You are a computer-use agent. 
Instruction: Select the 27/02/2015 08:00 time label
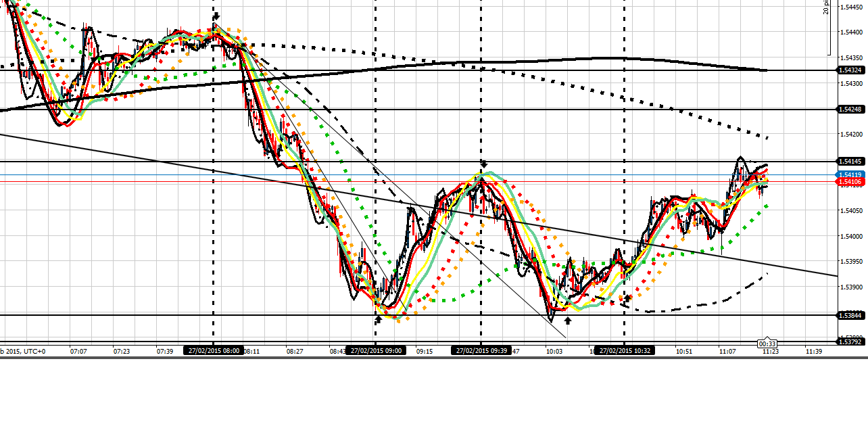(213, 351)
